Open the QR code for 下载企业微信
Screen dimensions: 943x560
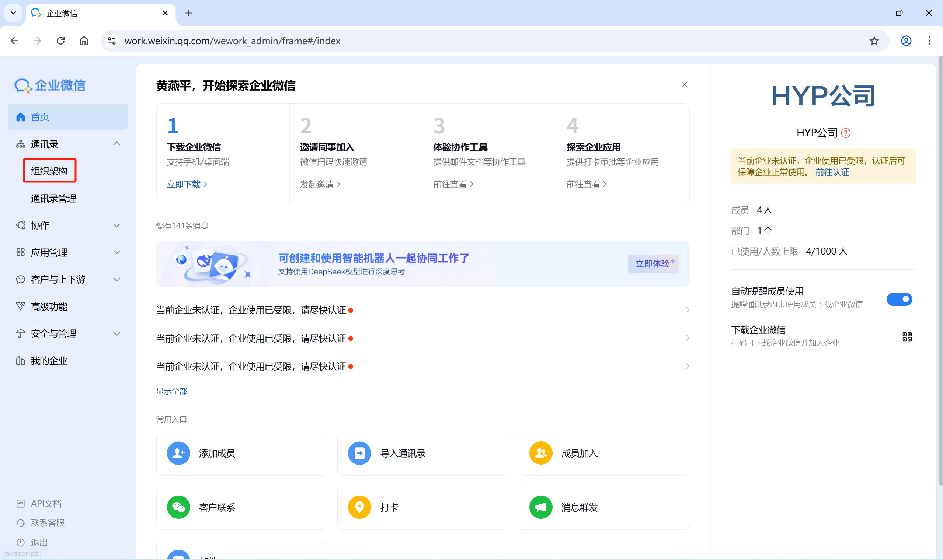coord(907,337)
